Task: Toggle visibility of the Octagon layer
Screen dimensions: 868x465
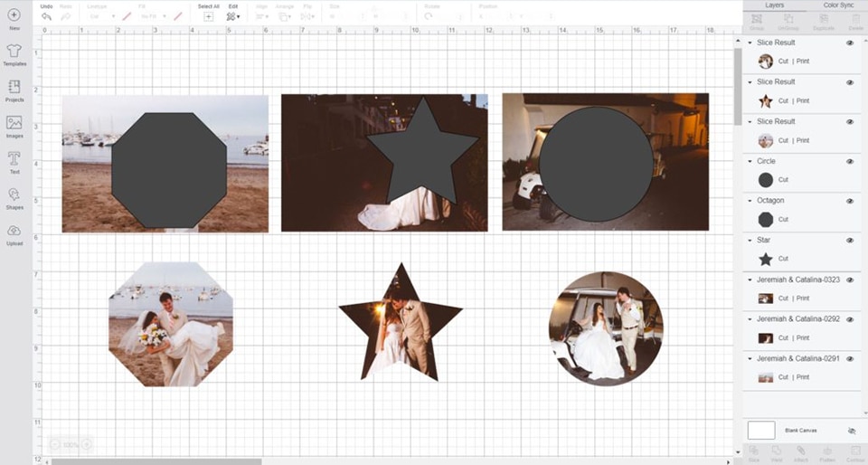Action: (x=850, y=201)
